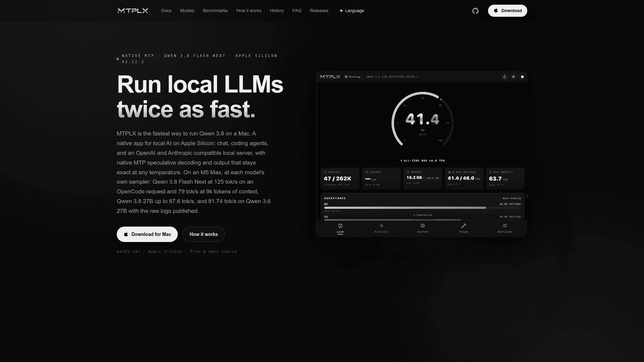Image resolution: width=644 pixels, height=362 pixels.
Task: Click the Avg Prefill 63.7 card
Action: 505,178
